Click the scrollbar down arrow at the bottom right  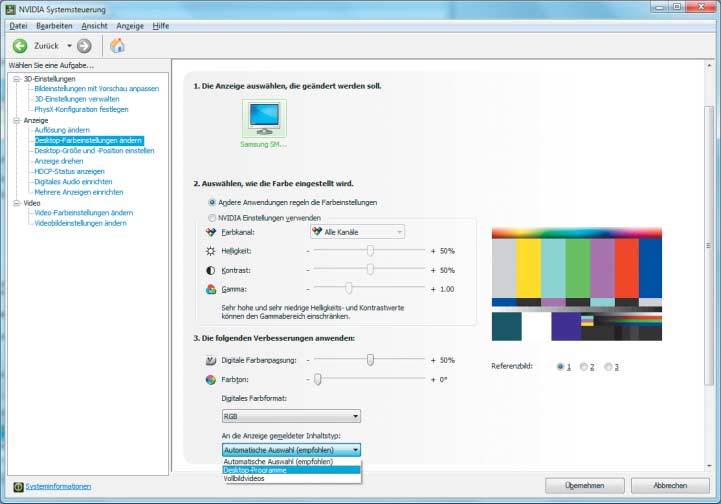click(709, 466)
